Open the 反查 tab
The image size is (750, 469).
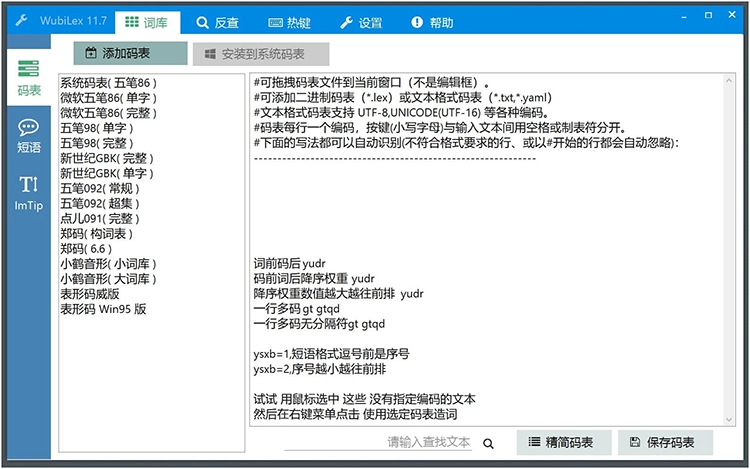tap(218, 22)
